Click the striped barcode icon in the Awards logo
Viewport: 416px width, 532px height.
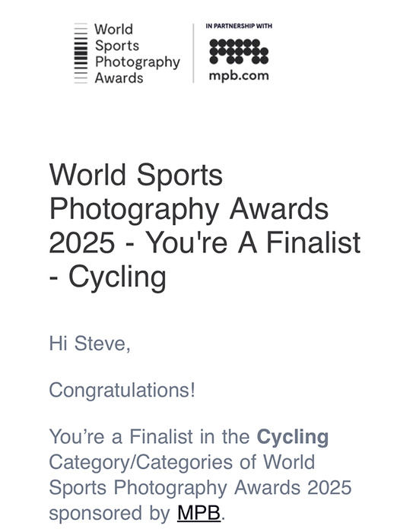coord(81,53)
